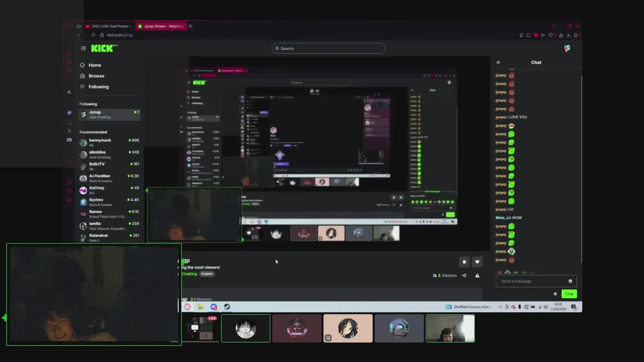
Task: Click the browser profile account icon
Action: tap(561, 35)
